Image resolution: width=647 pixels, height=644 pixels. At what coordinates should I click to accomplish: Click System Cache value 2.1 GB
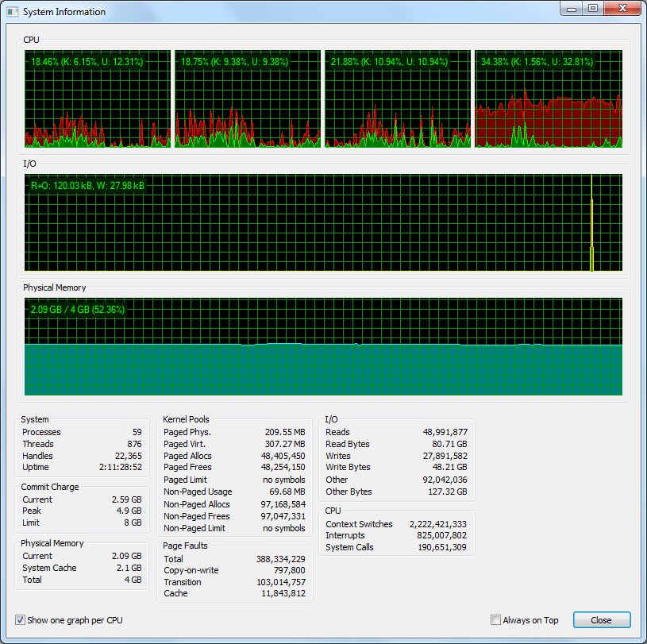(129, 568)
